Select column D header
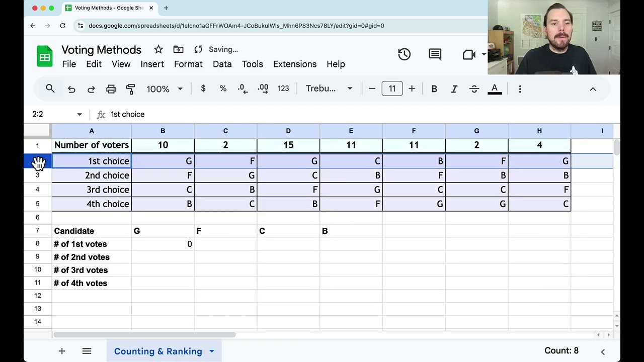 [288, 131]
